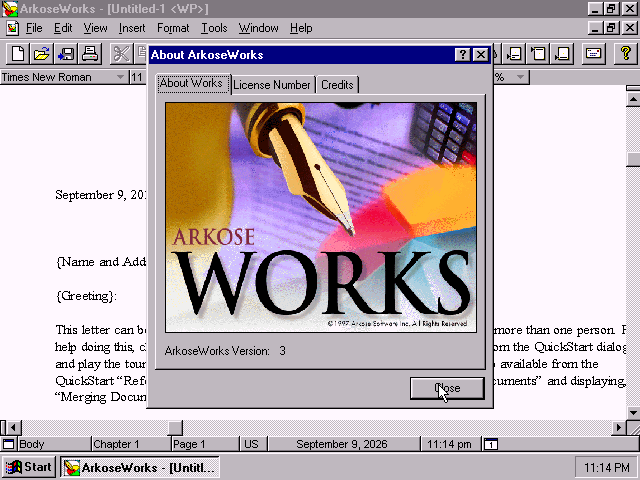Click the vertical scrollbar thumb
This screenshot has height=480, width=640.
tap(633, 159)
